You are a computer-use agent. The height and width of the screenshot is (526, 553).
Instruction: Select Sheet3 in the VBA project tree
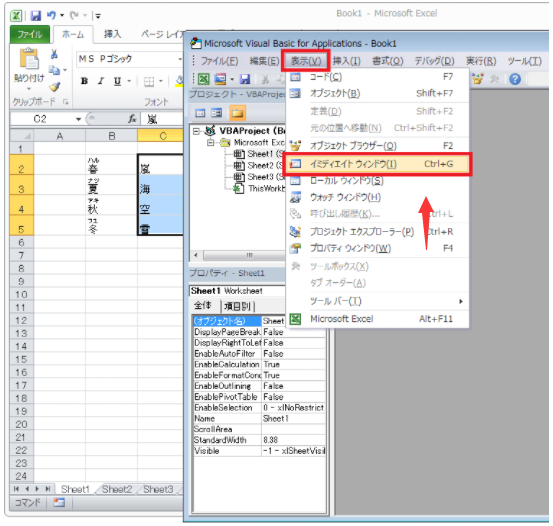(259, 177)
